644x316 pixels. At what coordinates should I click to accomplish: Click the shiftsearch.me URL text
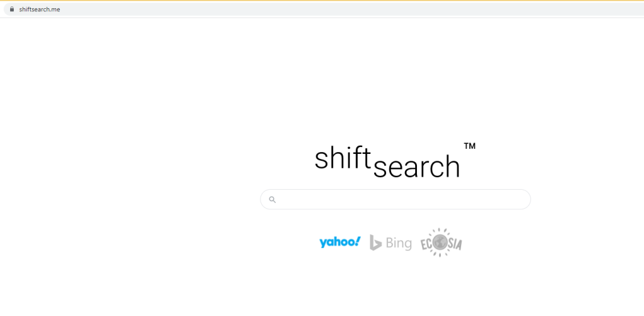click(x=40, y=9)
